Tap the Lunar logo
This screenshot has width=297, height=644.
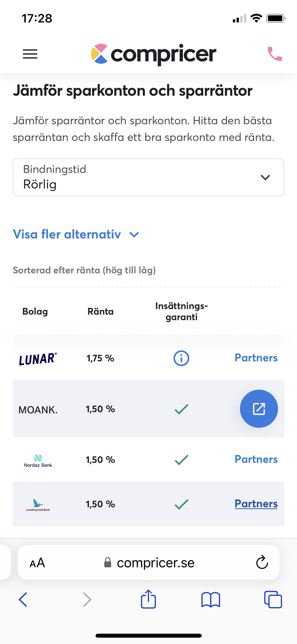[x=38, y=359]
